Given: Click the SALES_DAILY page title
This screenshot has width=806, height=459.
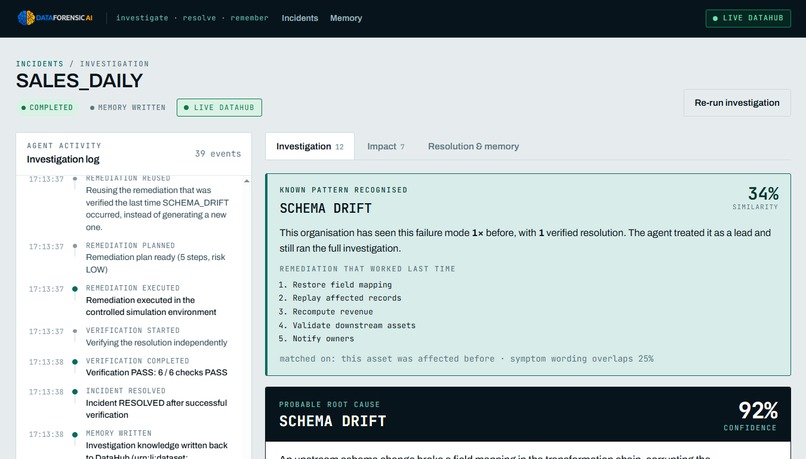Looking at the screenshot, I should coord(79,81).
